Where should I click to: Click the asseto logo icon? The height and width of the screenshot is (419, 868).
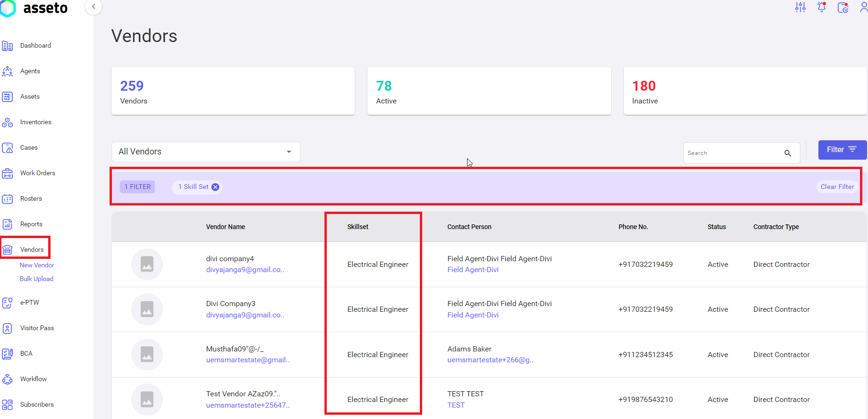click(8, 9)
